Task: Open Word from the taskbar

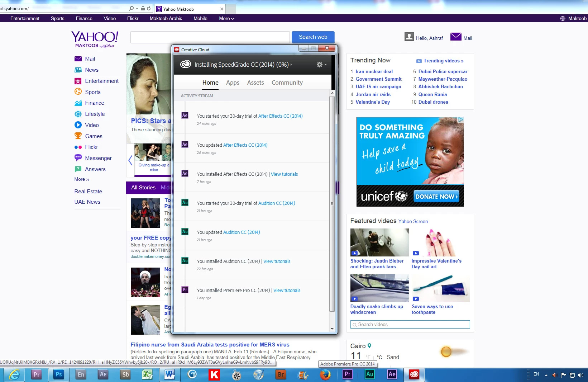Action: 170,375
